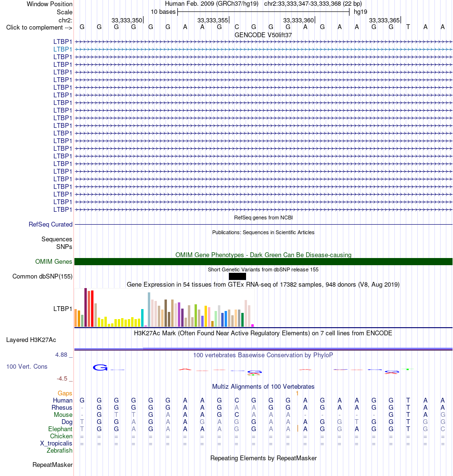
Task: Click the -4.5 lower scale value
Action: tap(62, 379)
